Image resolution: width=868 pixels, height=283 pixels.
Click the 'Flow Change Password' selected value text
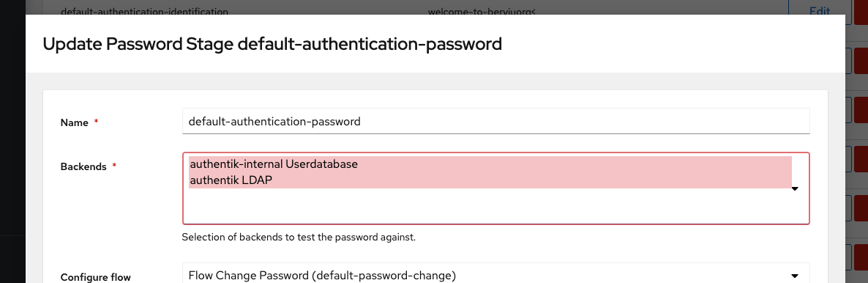322,276
